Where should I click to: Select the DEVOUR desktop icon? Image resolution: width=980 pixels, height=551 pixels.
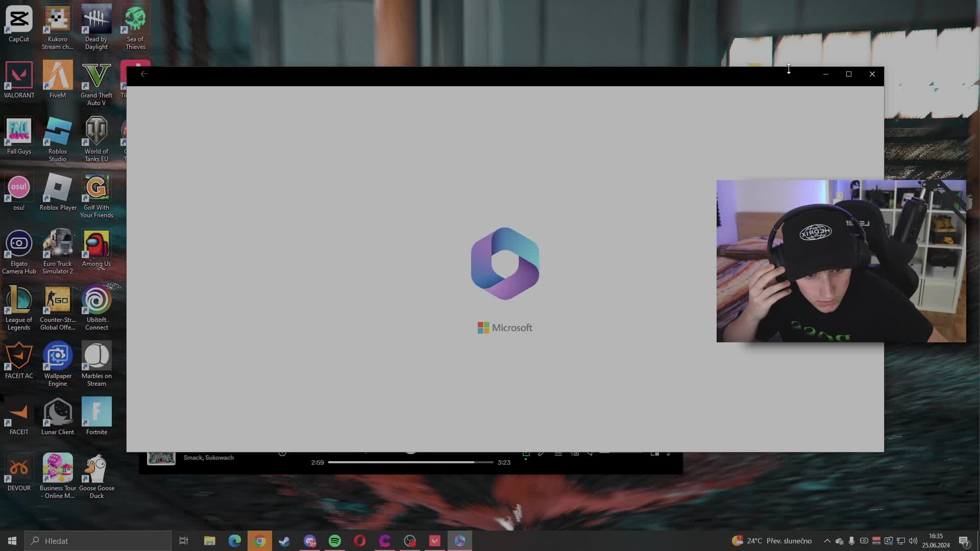19,473
